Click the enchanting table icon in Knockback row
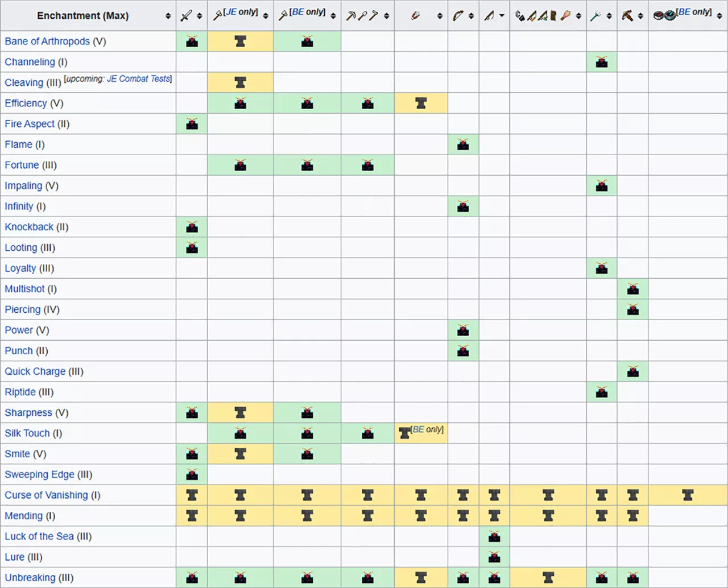The image size is (728, 588). point(192,227)
